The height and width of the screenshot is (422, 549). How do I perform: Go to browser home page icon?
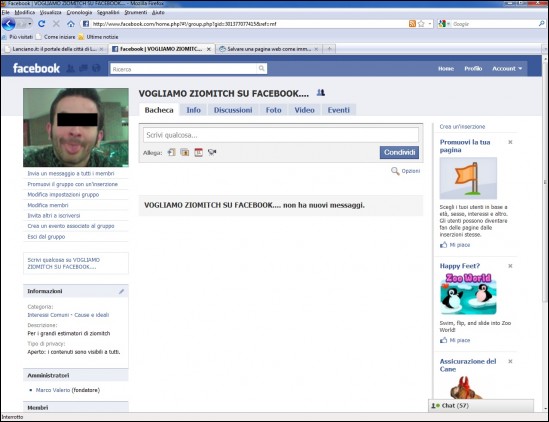pos(71,24)
